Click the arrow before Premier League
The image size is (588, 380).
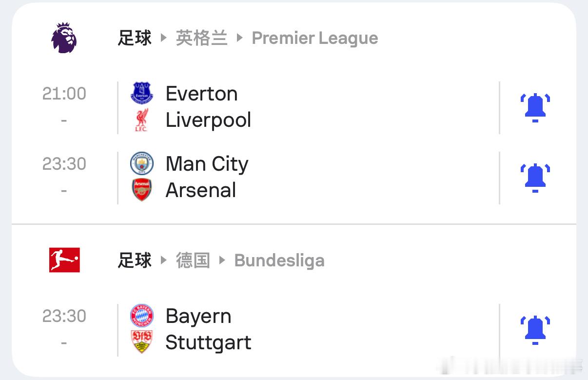(x=239, y=38)
